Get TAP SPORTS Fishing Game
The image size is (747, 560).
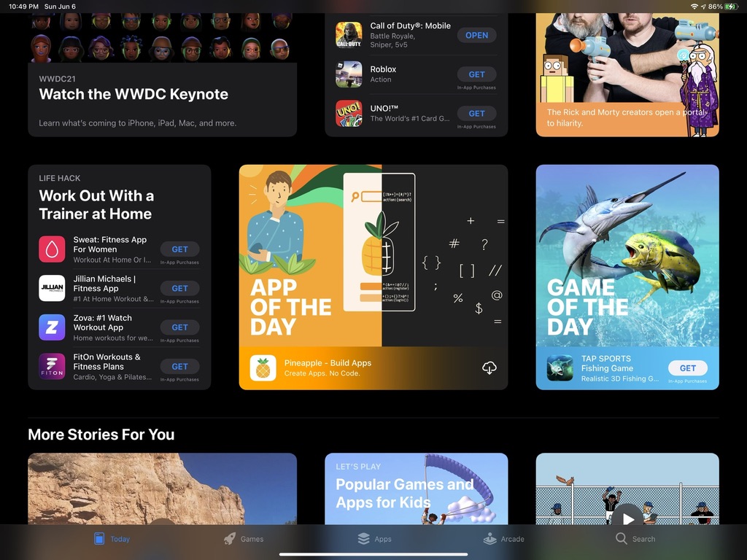[687, 367]
